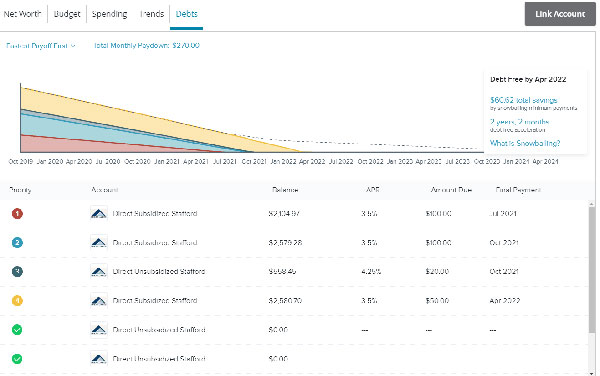This screenshot has height=376, width=600.
Task: Select the yellow priority 4 badge
Action: pos(17,301)
